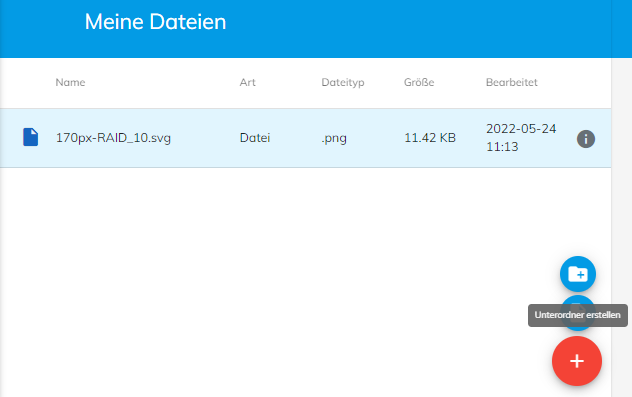This screenshot has width=632, height=397.
Task: Click the date 2022-05-24 11:13 cell
Action: (521, 137)
